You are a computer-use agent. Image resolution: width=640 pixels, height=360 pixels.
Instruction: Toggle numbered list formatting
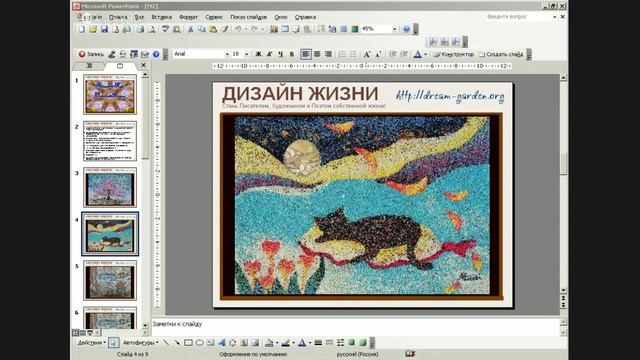click(x=342, y=54)
